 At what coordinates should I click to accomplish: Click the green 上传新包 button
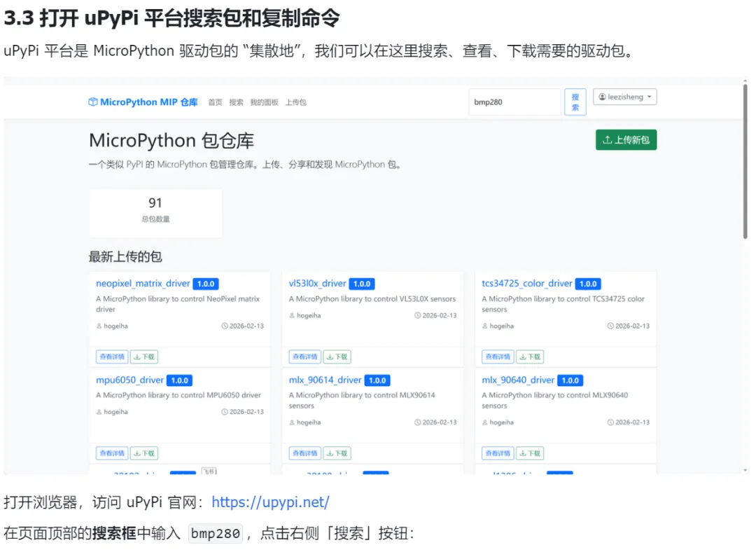coord(626,140)
